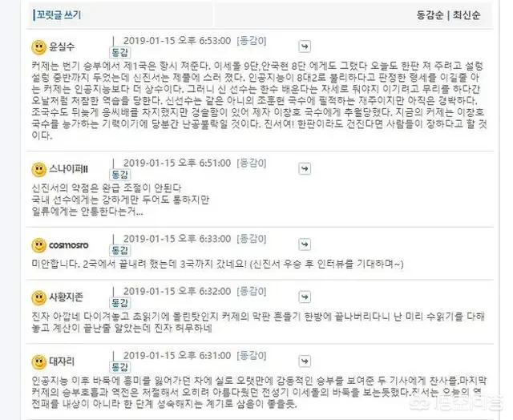Click the [동감0] count on 대자리's comment

[x=252, y=356]
